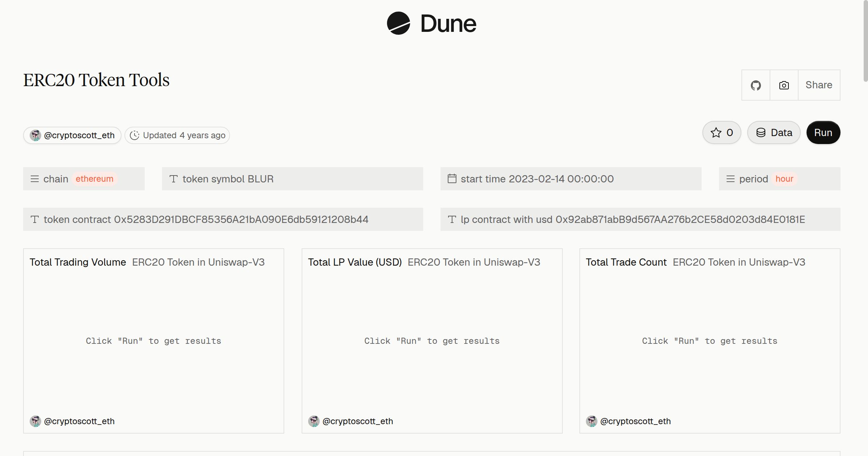The width and height of the screenshot is (868, 456).
Task: Click author avatar in Total Trade Count card
Action: [592, 421]
